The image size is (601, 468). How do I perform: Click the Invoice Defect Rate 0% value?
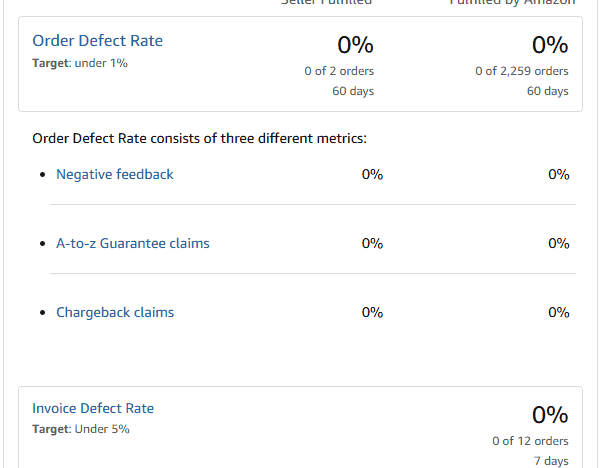[x=549, y=415]
